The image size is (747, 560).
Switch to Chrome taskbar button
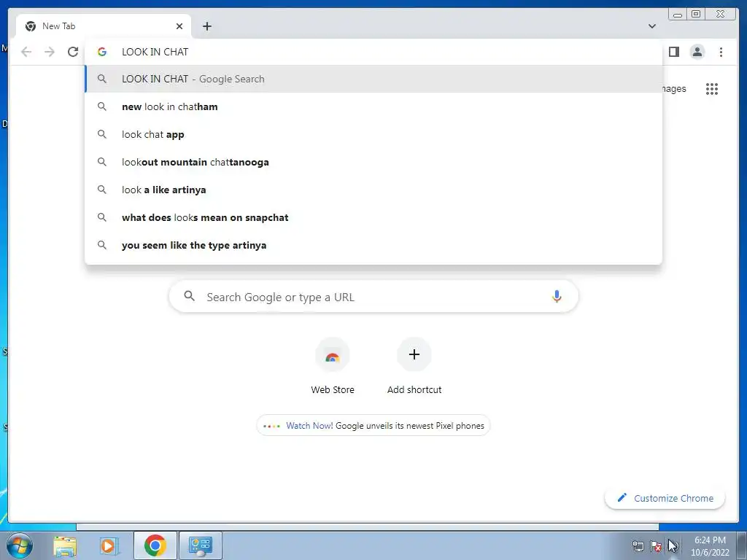point(155,545)
